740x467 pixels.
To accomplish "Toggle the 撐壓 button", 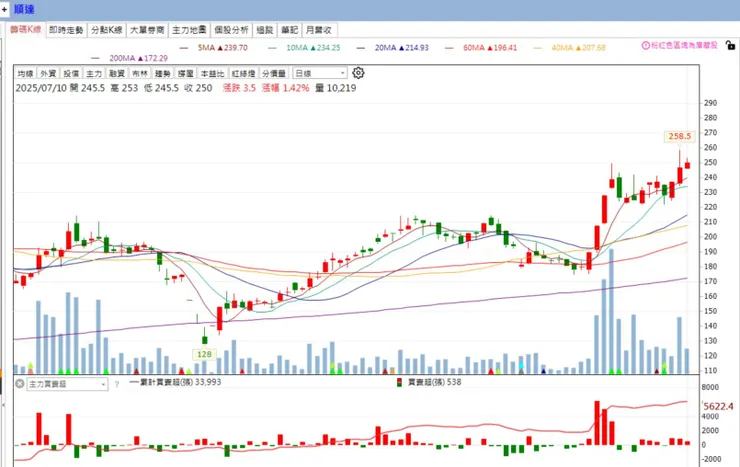I will pos(185,73).
